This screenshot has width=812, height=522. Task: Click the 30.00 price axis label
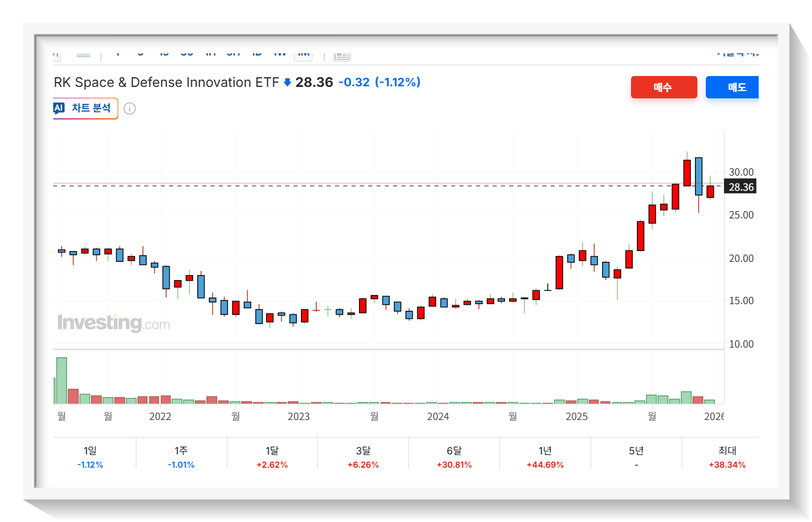coord(741,172)
